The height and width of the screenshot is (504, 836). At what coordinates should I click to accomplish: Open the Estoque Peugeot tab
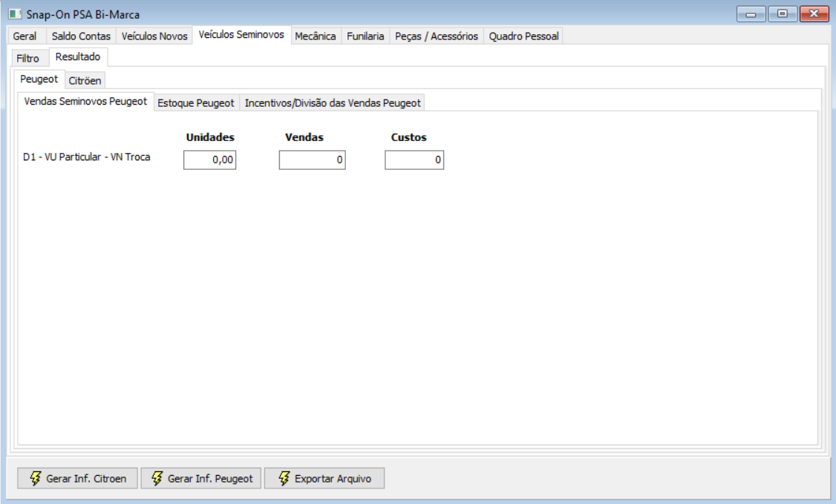point(196,103)
